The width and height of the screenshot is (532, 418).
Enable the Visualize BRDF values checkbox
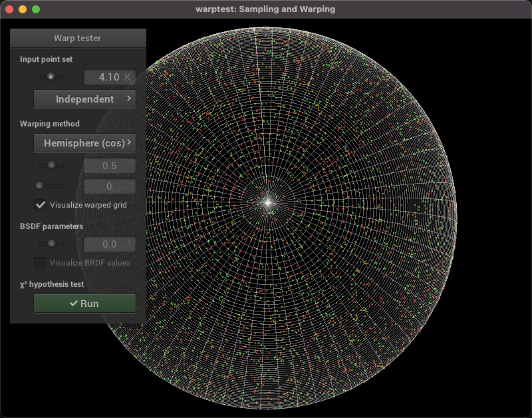(x=41, y=263)
